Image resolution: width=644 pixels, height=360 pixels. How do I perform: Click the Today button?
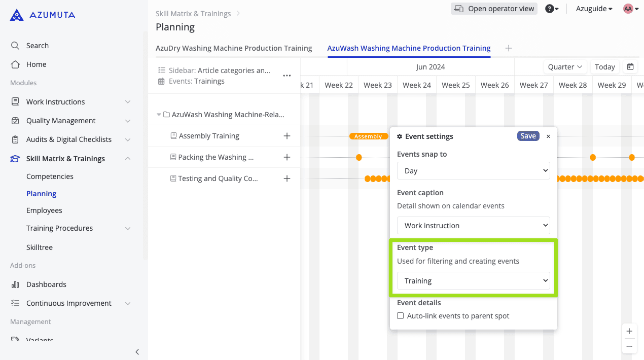coord(604,67)
